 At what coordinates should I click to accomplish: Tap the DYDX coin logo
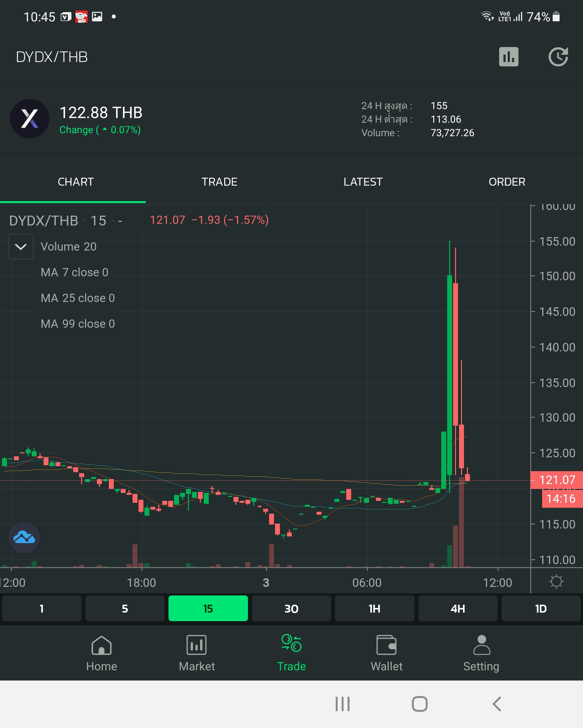(x=30, y=118)
